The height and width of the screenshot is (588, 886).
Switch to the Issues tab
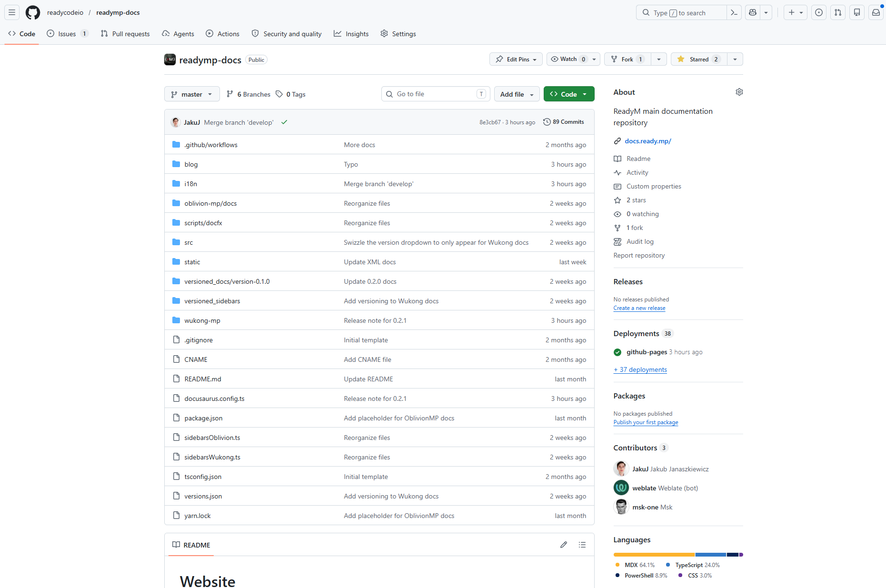point(67,34)
